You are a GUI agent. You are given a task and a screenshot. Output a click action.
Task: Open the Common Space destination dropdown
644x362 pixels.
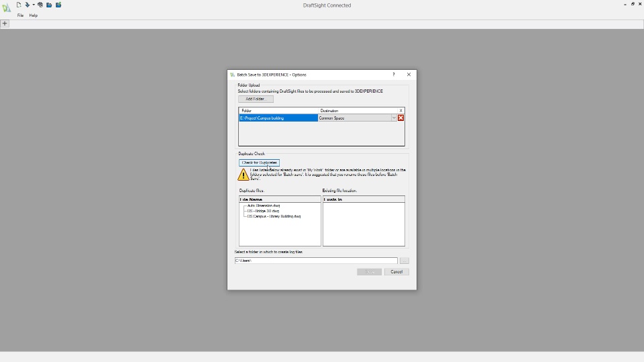point(394,118)
